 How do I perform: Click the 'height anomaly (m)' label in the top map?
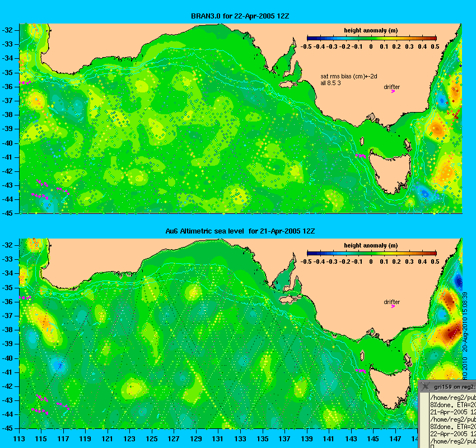coord(371,30)
